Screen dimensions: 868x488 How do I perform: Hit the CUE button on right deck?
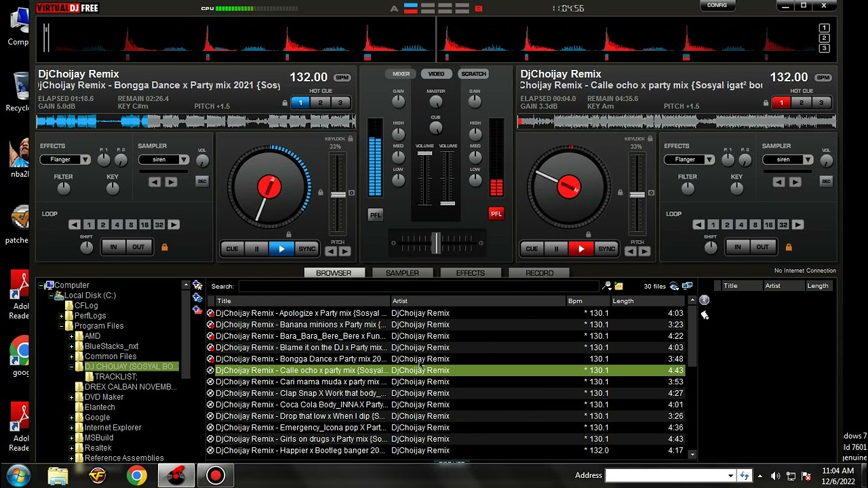pyautogui.click(x=532, y=249)
